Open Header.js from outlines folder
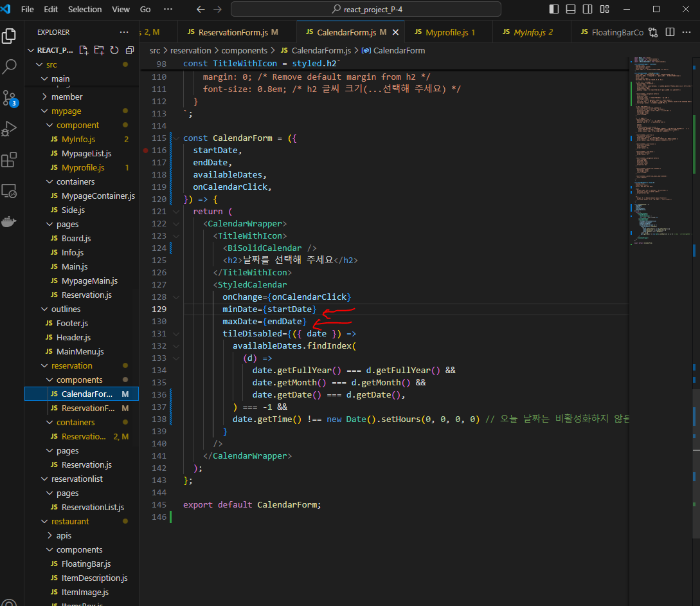The height and width of the screenshot is (606, 700). tap(73, 337)
